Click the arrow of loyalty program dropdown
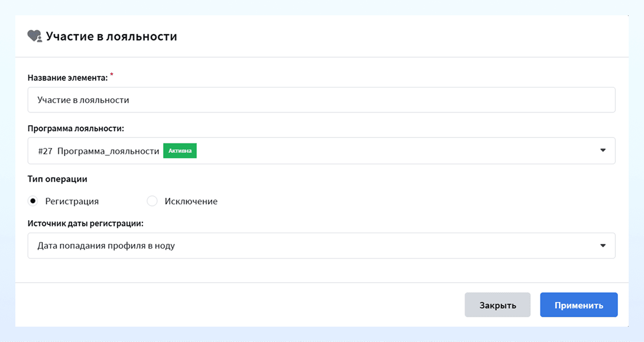Viewport: 644px width, 342px height. pyautogui.click(x=603, y=150)
